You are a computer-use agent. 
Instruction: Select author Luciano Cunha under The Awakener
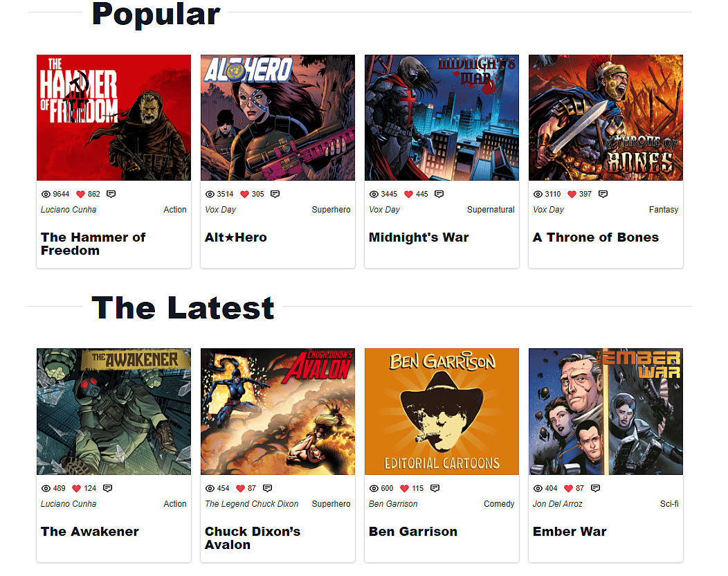(x=69, y=503)
